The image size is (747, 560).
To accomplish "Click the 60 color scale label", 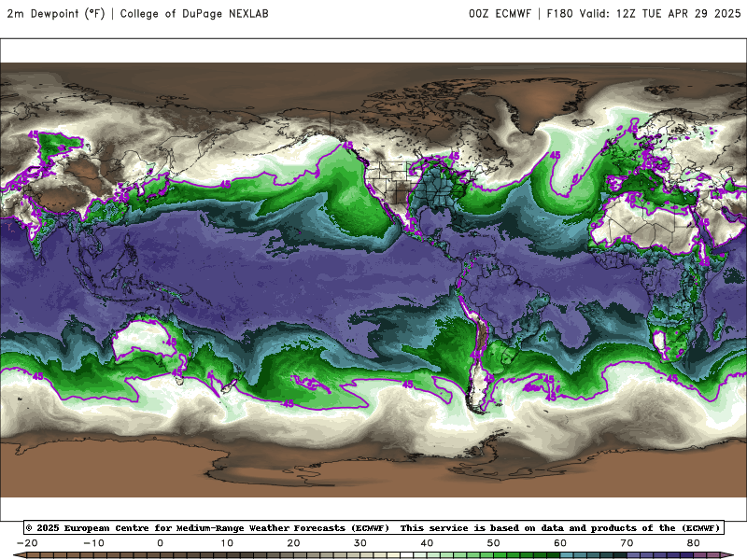I will [560, 543].
